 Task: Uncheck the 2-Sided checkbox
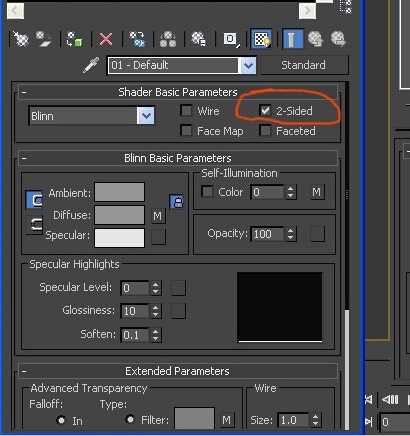(265, 110)
